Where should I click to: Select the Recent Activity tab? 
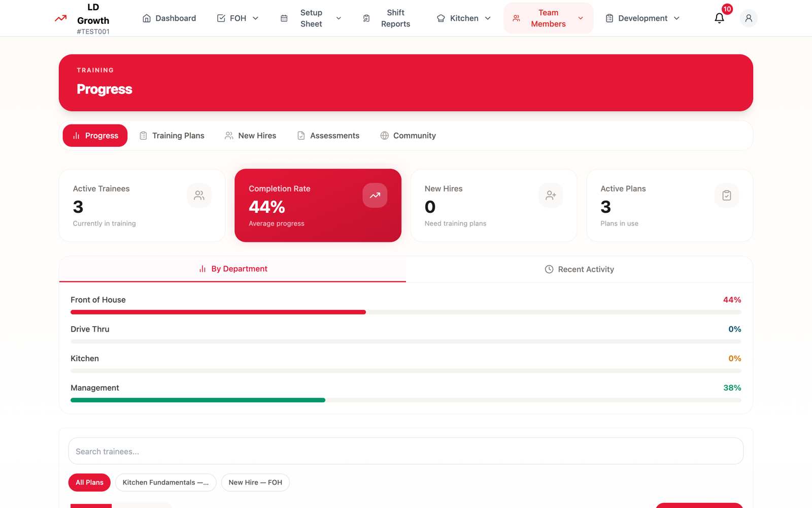coord(579,269)
